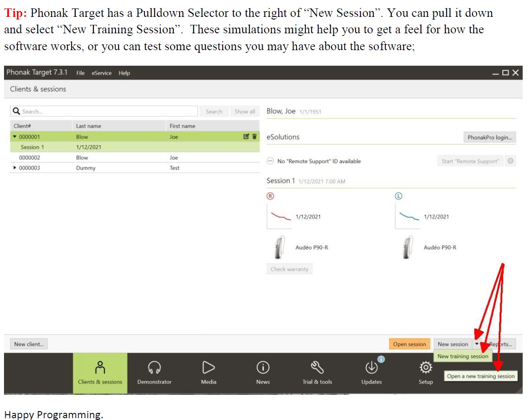This screenshot has height=420, width=528.
Task: Click the Search button
Action: (214, 111)
